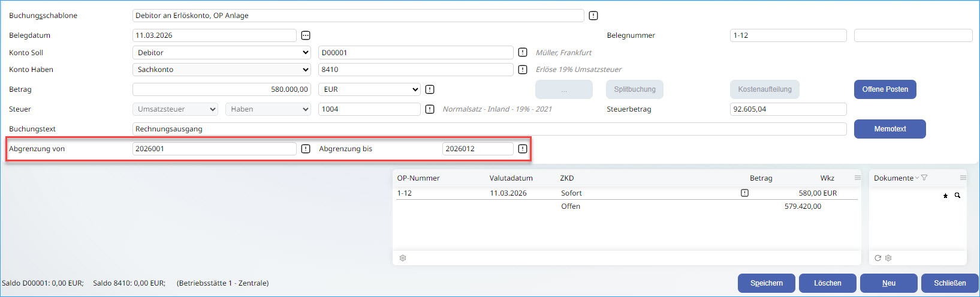
Task: Click the Speichern button
Action: tap(766, 283)
